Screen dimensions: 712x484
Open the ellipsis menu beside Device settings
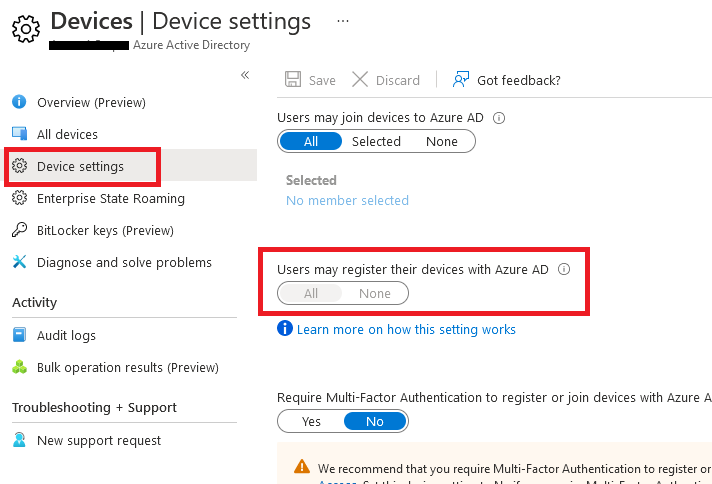click(x=343, y=21)
